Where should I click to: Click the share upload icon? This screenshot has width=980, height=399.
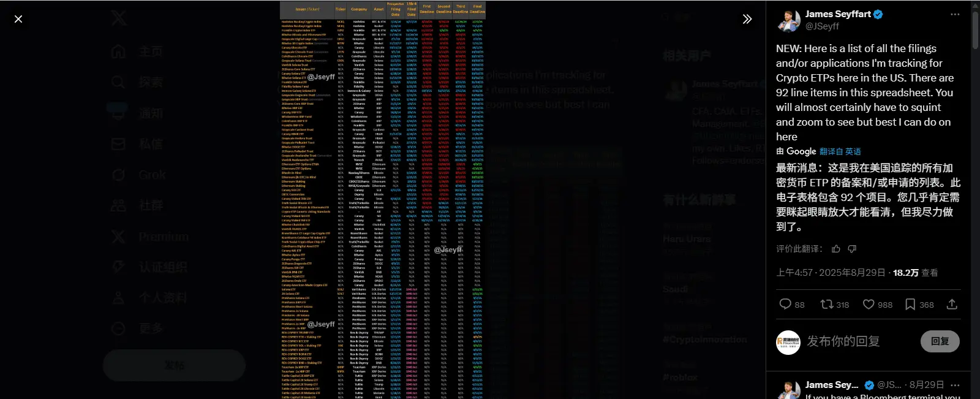pyautogui.click(x=952, y=304)
